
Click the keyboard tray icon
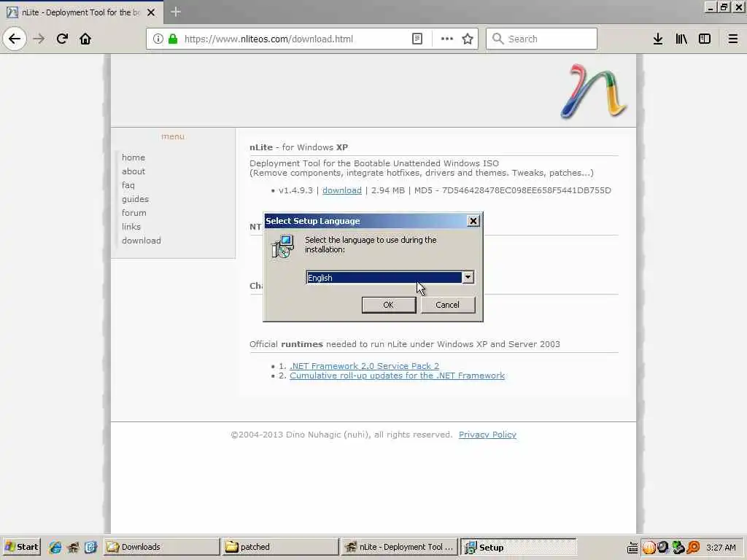point(632,548)
